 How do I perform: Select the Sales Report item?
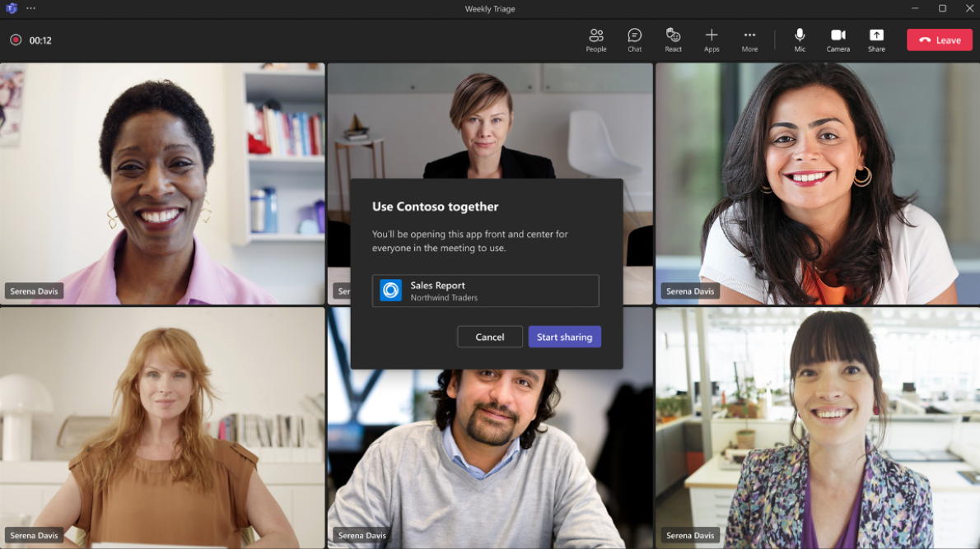click(x=485, y=291)
